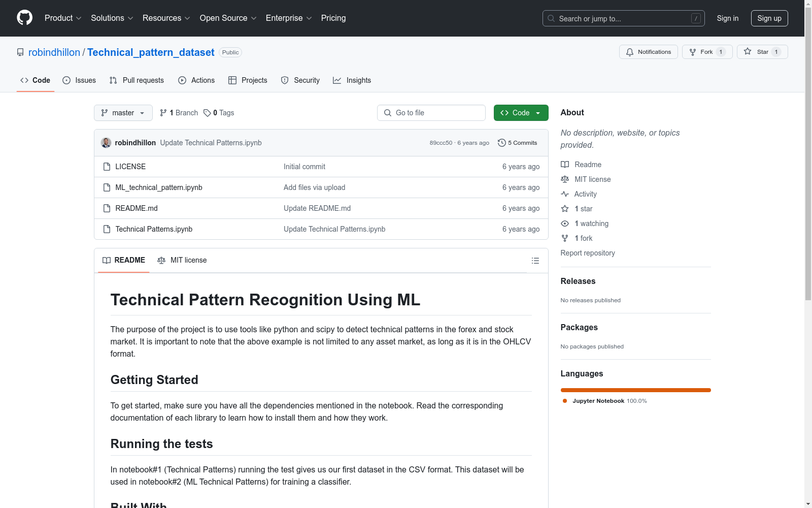Open the Insights tab
The image size is (812, 508).
[352, 80]
